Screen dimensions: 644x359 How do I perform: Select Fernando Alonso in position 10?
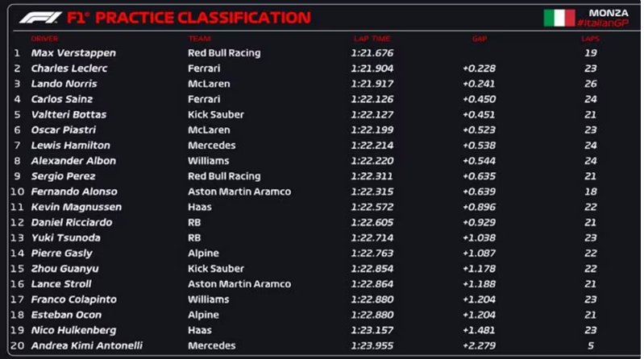pos(74,192)
